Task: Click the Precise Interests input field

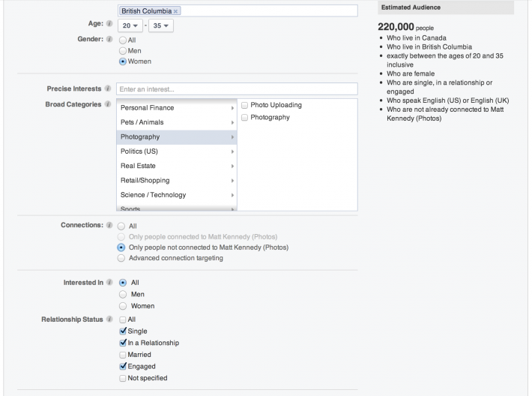Action: [237, 89]
